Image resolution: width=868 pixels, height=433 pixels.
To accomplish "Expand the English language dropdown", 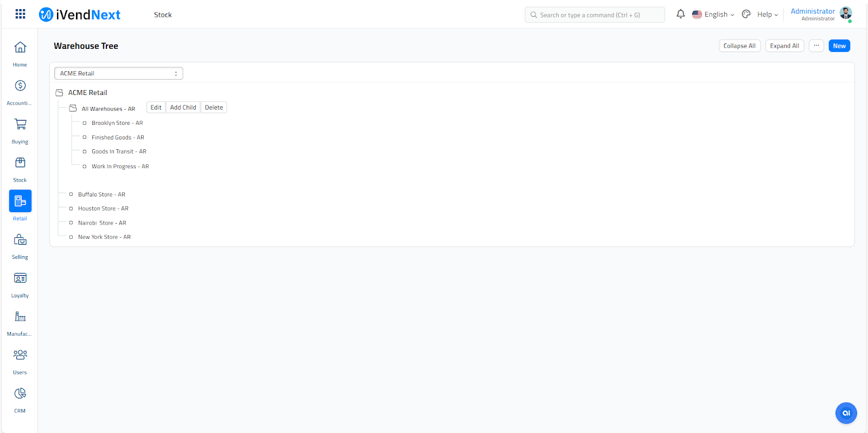I will tap(713, 15).
